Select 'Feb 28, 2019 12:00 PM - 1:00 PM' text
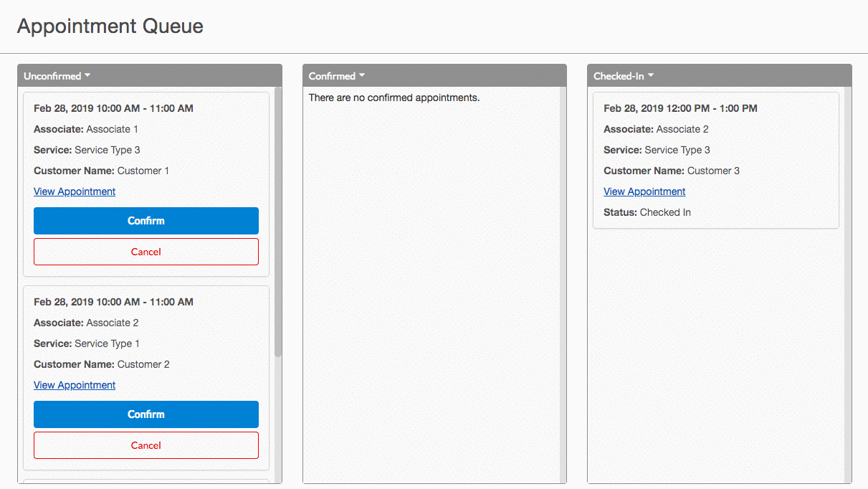The width and height of the screenshot is (868, 489). point(680,108)
